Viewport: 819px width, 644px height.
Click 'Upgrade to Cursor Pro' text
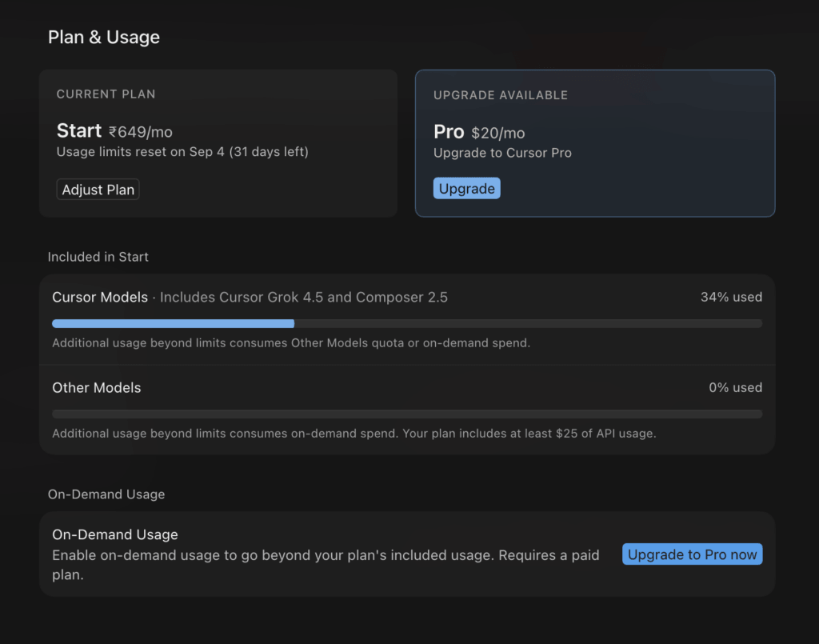502,153
